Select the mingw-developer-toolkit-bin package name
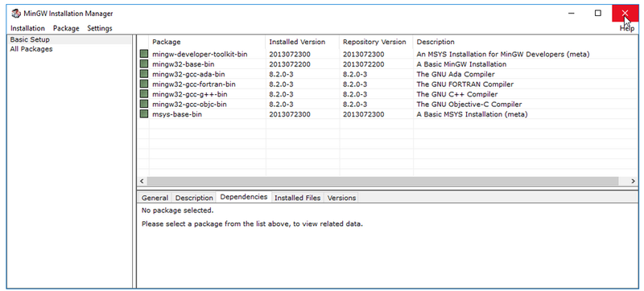 pos(200,54)
